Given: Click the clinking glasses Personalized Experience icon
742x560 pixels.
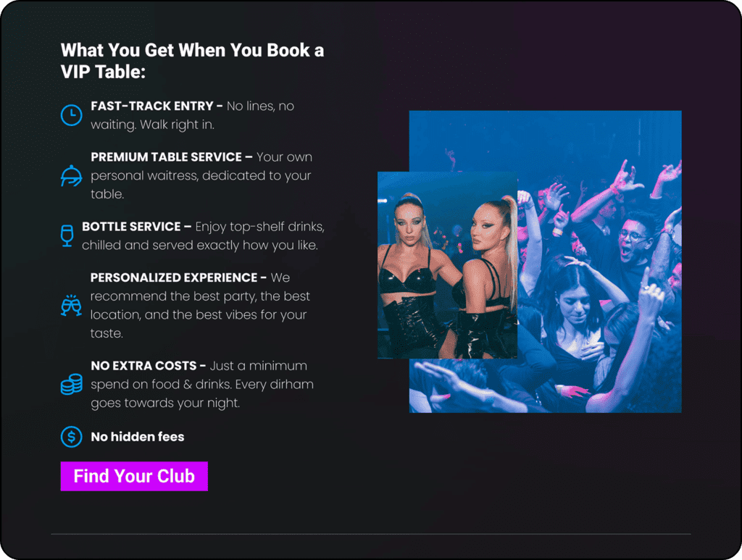Looking at the screenshot, I should click(71, 306).
